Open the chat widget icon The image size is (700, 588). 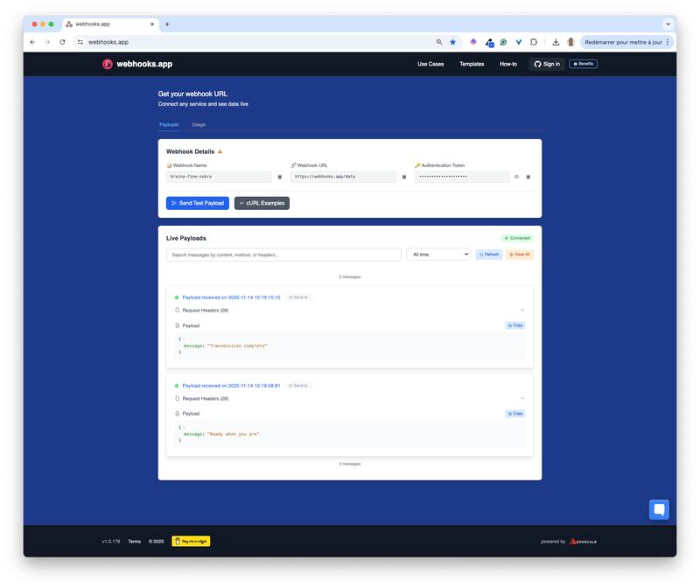tap(659, 509)
